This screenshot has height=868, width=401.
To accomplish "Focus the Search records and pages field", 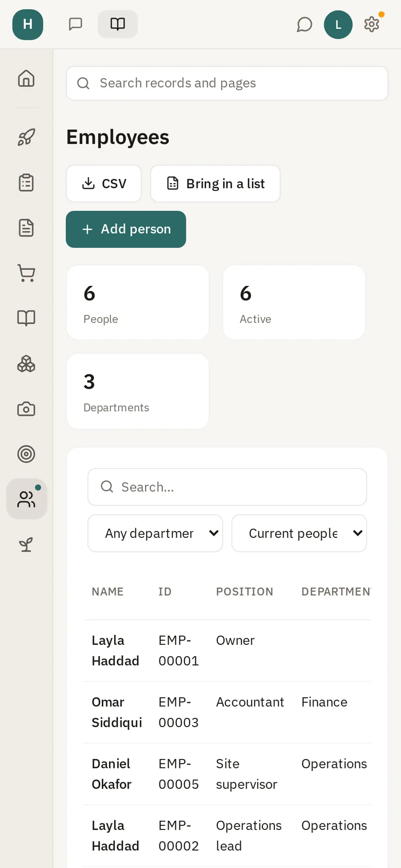I will point(227,83).
